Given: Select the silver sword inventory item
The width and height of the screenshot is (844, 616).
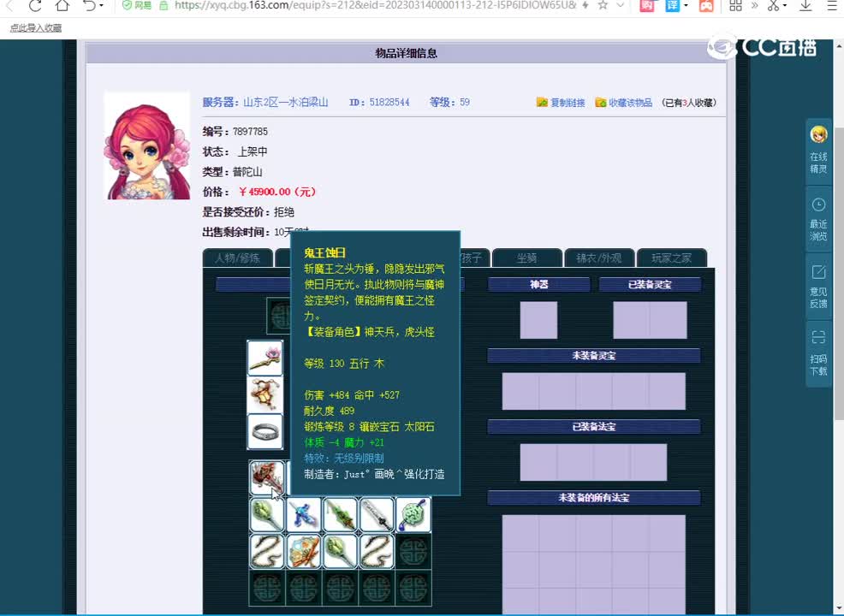Looking at the screenshot, I should tap(377, 515).
